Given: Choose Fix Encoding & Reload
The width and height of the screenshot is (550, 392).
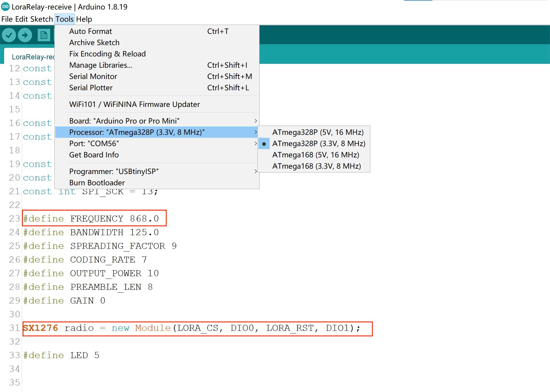Looking at the screenshot, I should (157, 54).
